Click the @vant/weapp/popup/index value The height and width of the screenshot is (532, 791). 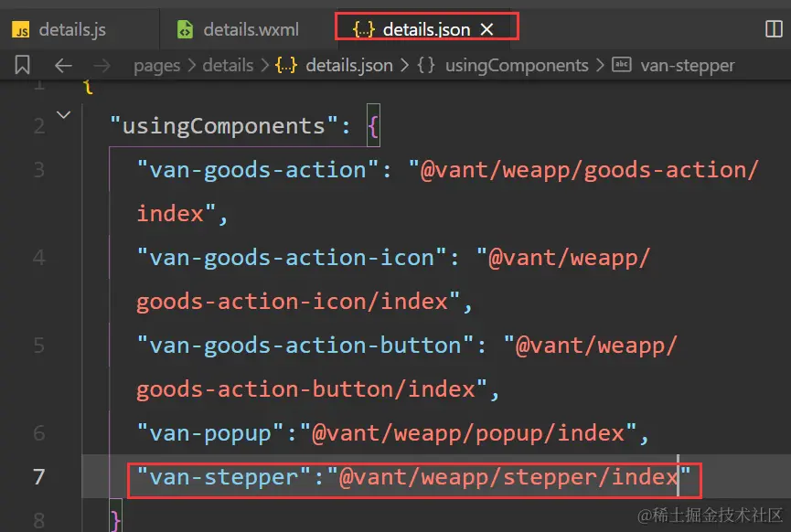pyautogui.click(x=468, y=433)
